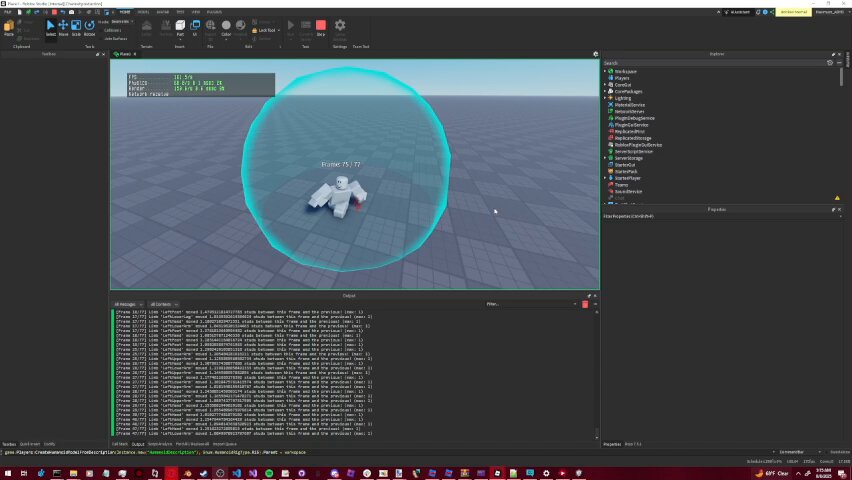The width and height of the screenshot is (852, 480).
Task: Undock the Toolbox panel
Action: coord(97,54)
